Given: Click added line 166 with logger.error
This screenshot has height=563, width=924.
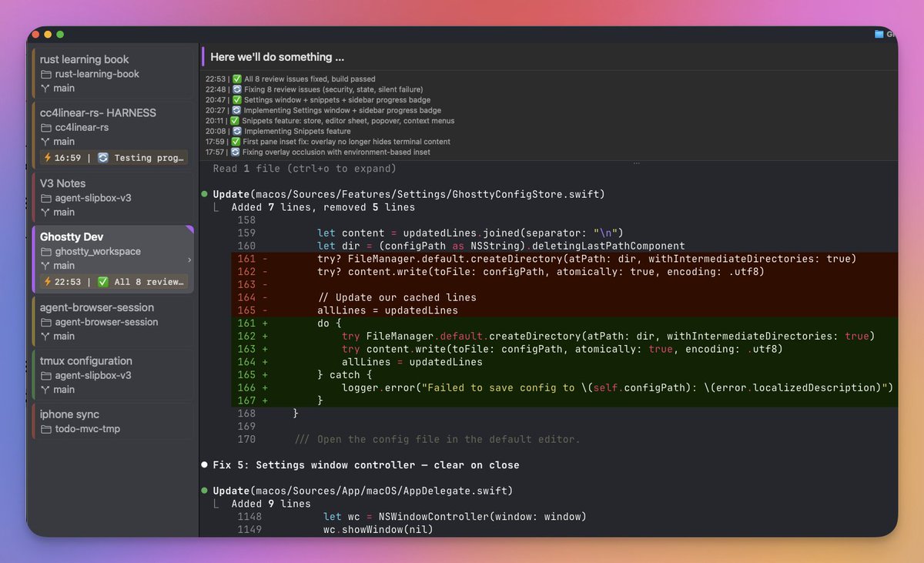Looking at the screenshot, I should point(564,388).
